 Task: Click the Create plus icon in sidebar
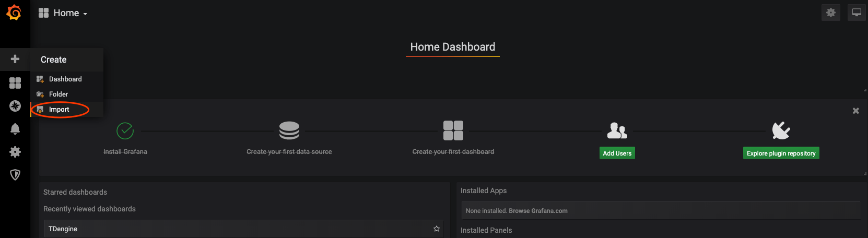(x=15, y=59)
